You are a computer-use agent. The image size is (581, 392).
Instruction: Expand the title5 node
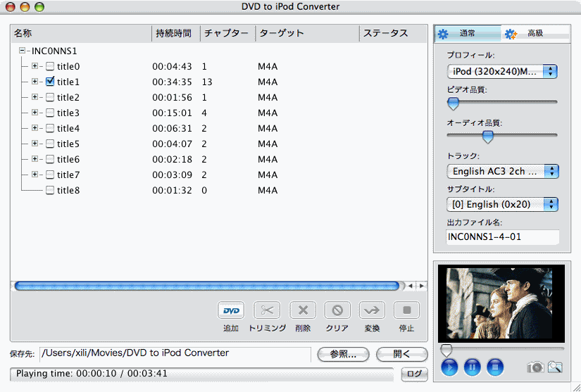click(35, 144)
